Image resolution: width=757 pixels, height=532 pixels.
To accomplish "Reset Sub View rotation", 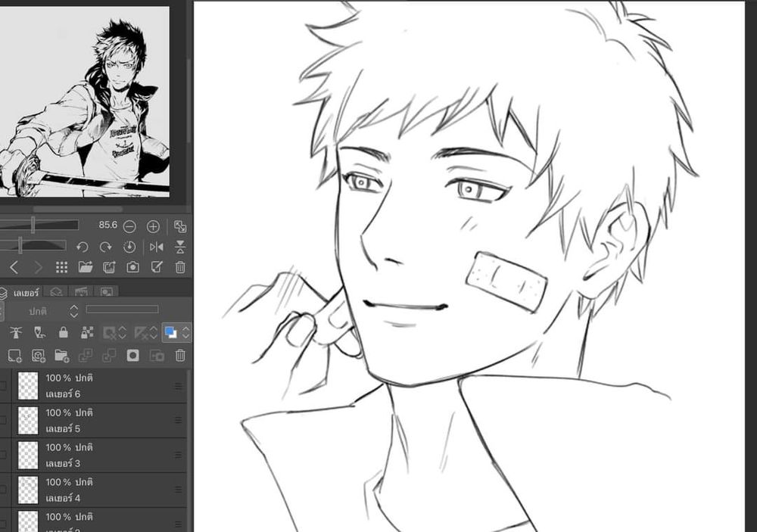I will [129, 247].
